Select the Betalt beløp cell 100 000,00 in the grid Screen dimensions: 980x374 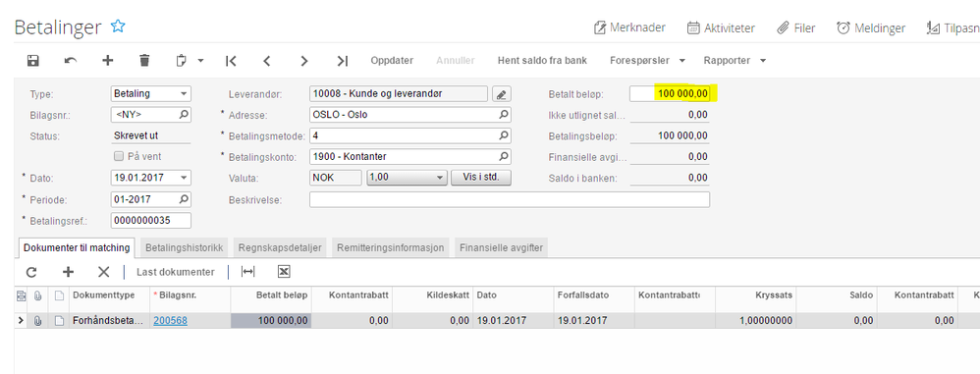tap(271, 321)
